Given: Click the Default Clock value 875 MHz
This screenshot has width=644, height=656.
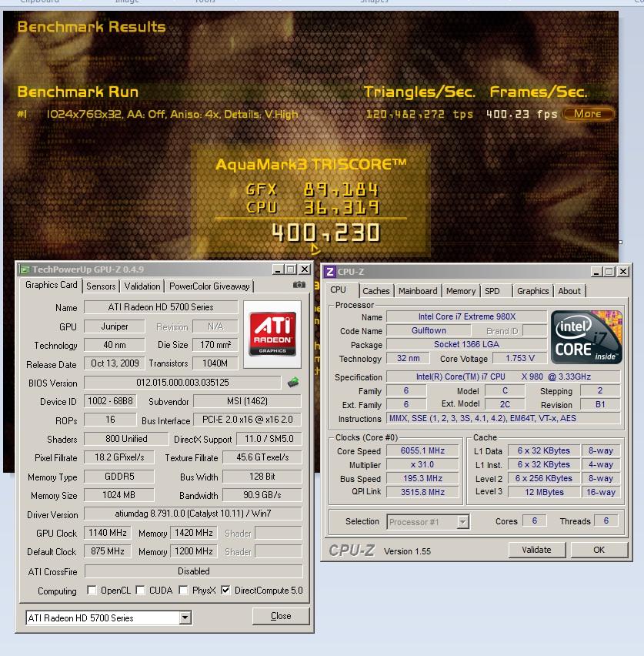Looking at the screenshot, I should click(x=108, y=551).
